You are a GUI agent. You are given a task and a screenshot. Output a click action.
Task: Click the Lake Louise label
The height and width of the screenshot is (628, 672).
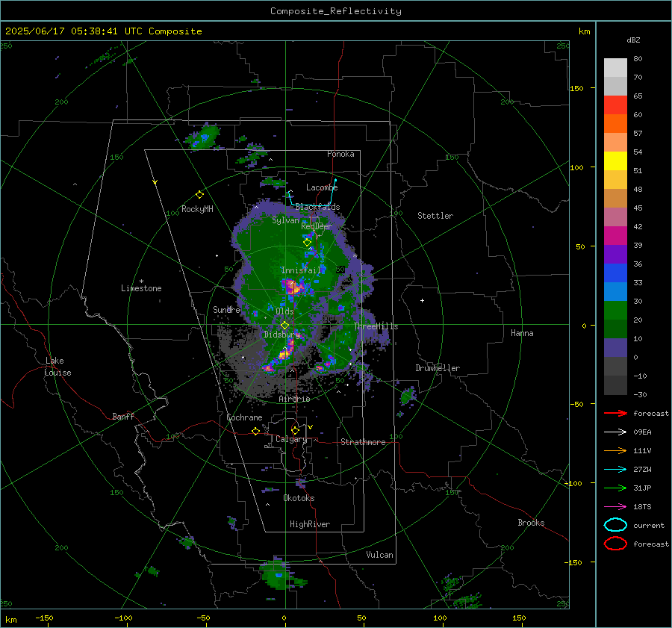point(57,367)
